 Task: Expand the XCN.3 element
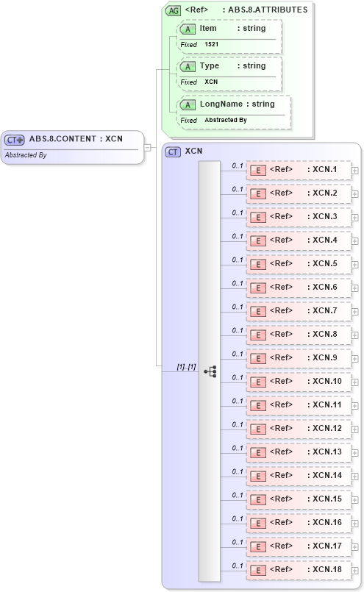(x=354, y=218)
